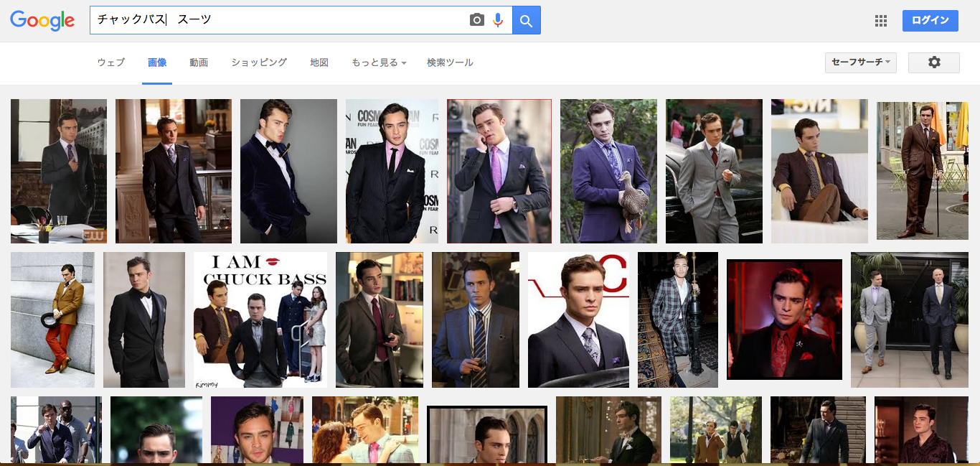Click the search text input field
Viewport: 980px width, 466px height.
tap(280, 20)
